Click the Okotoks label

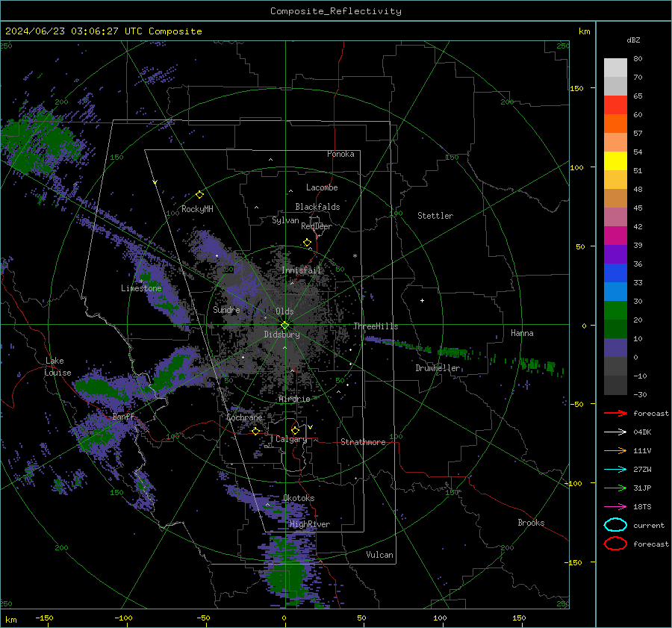pos(299,498)
